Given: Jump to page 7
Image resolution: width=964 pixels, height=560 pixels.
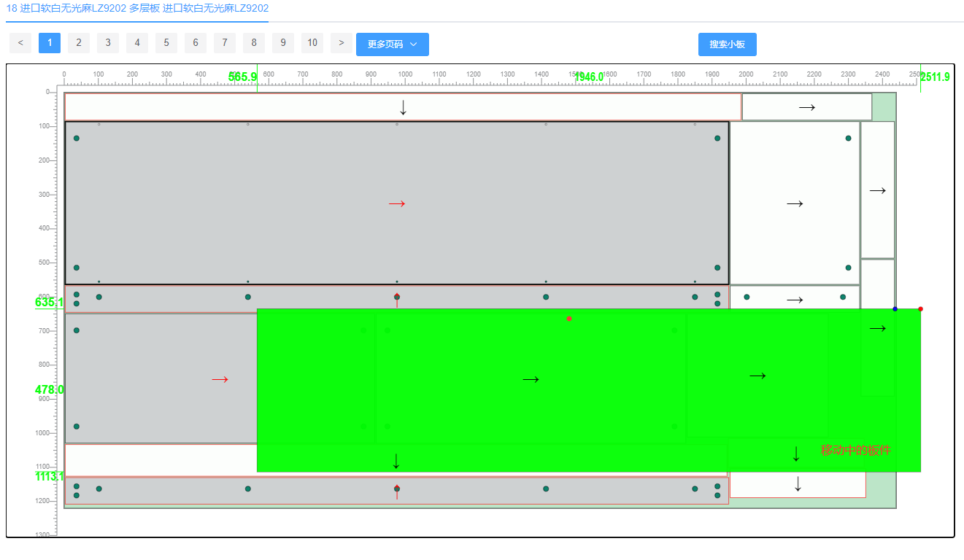Looking at the screenshot, I should pos(225,43).
